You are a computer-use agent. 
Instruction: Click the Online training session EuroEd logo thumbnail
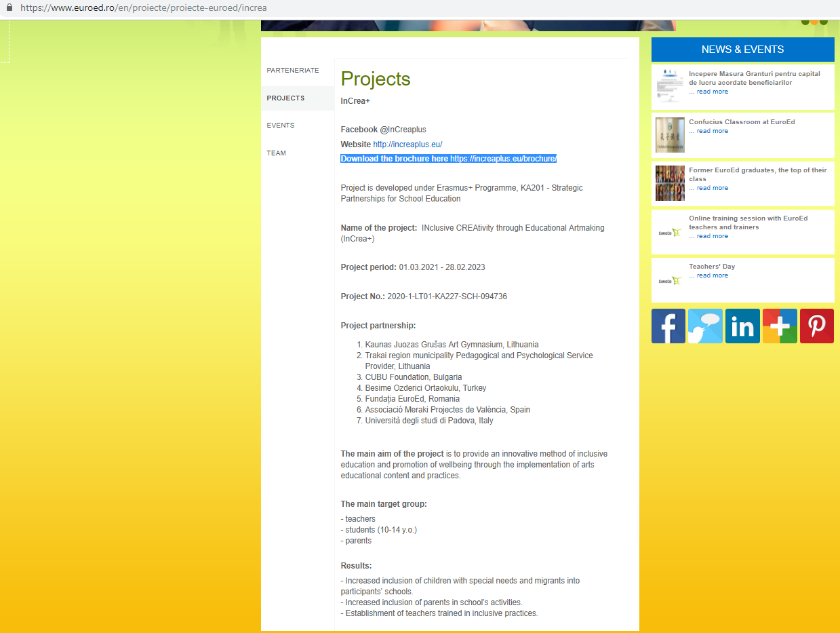670,232
